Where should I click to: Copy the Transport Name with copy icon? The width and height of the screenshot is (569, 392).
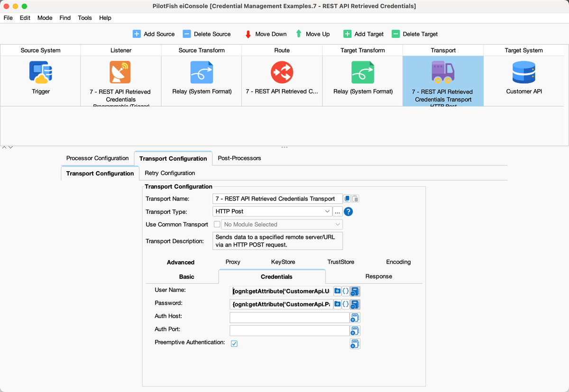tap(348, 199)
